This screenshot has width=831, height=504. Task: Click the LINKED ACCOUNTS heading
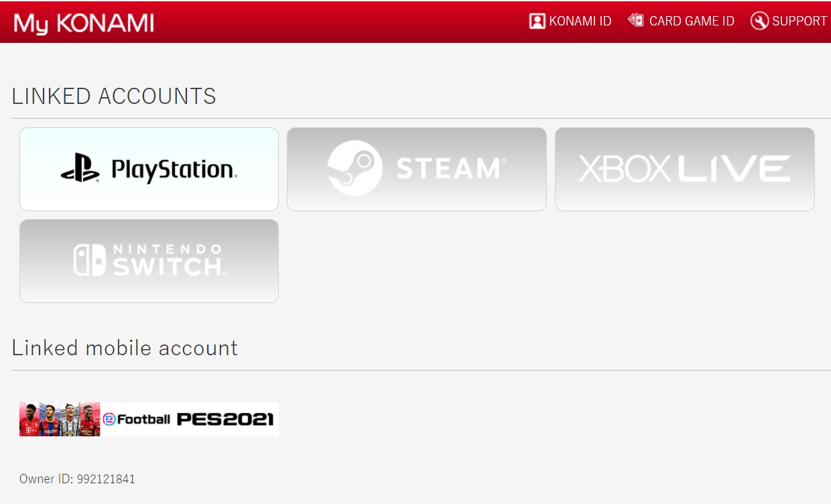click(x=114, y=97)
